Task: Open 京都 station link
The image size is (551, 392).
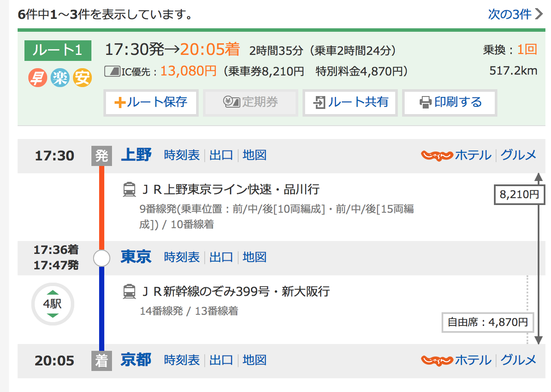Action: point(136,360)
